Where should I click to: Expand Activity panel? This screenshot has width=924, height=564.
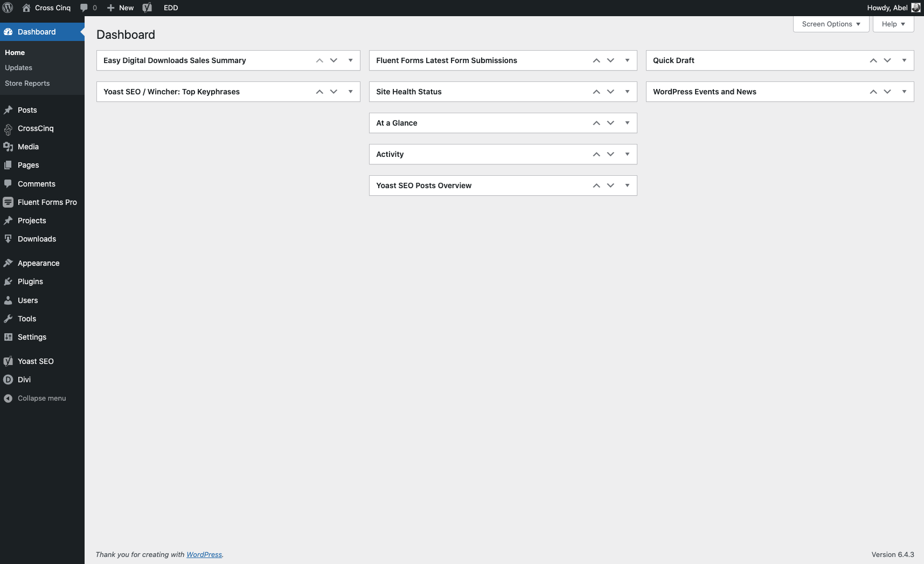[627, 154]
